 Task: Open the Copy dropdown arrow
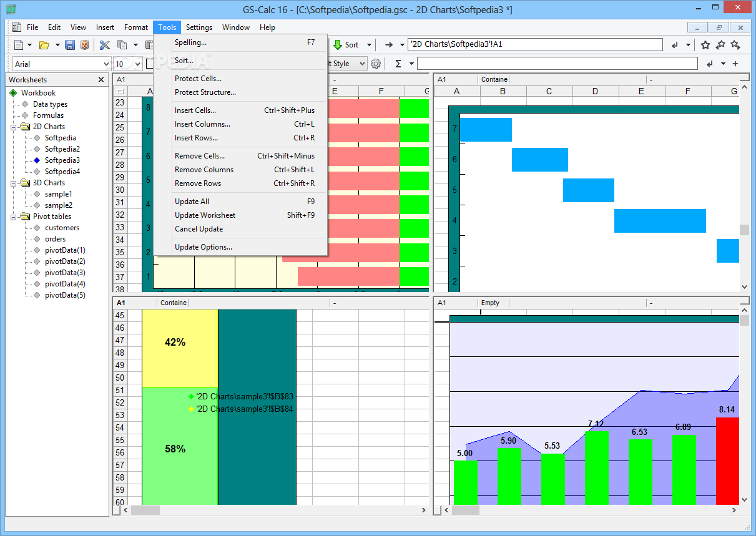135,45
